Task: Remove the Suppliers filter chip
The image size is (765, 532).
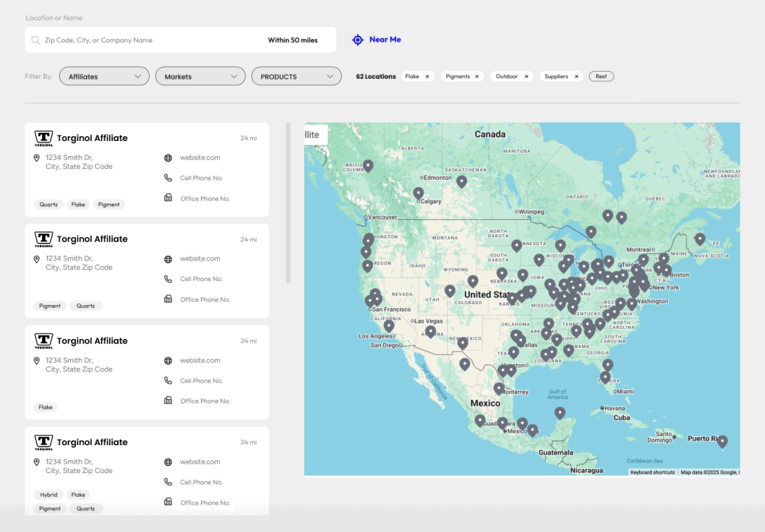Action: point(576,76)
